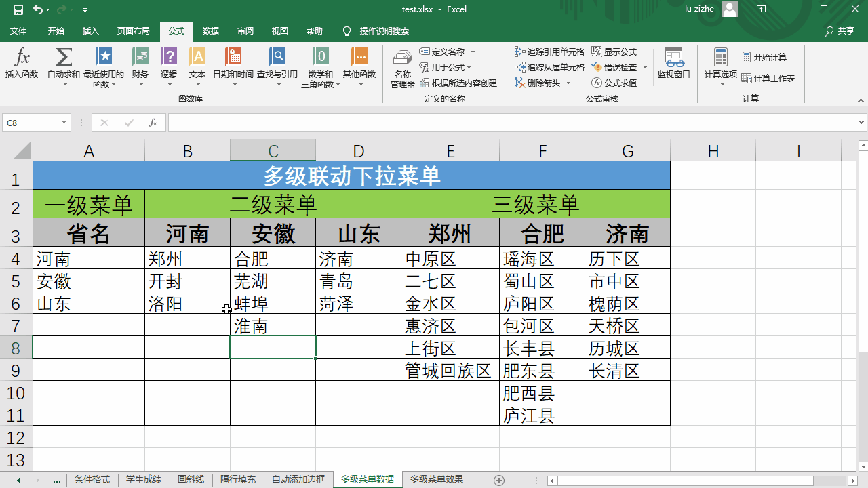The width and height of the screenshot is (868, 488).
Task: Select column header H
Action: coord(713,151)
